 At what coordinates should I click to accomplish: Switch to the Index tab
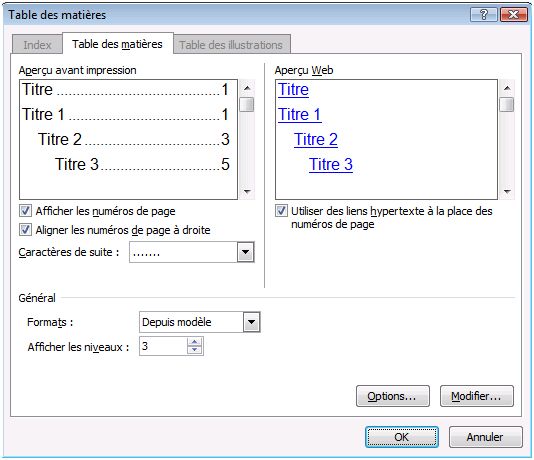37,45
